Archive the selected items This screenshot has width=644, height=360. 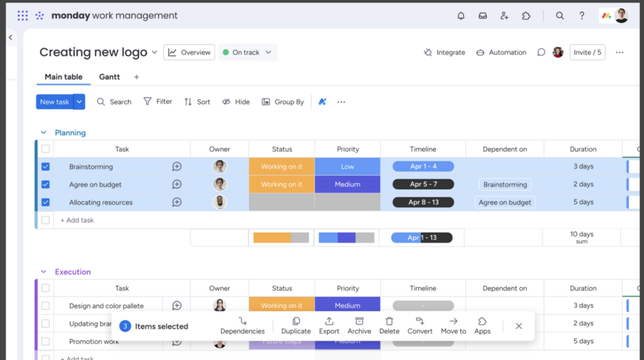[359, 325]
